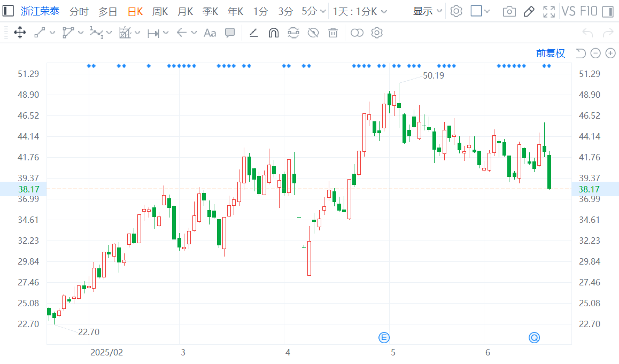Hide all drawings with eye-slash icon
The image size is (619, 364).
tap(313, 33)
